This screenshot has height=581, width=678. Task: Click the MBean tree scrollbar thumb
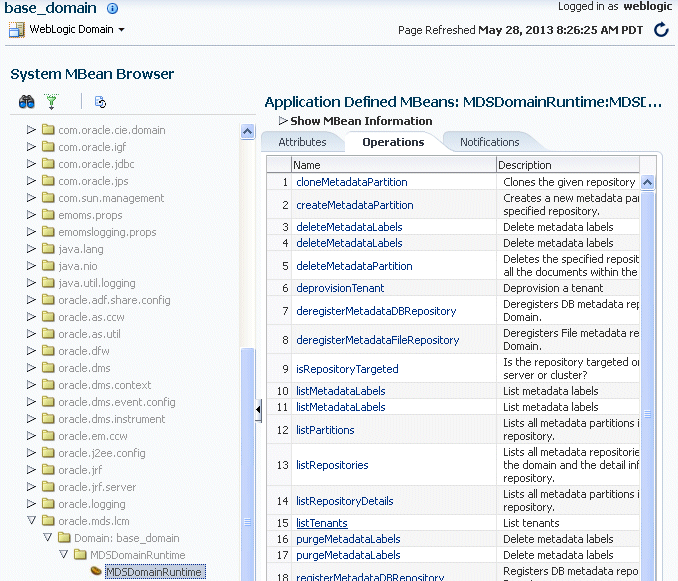pos(247,465)
